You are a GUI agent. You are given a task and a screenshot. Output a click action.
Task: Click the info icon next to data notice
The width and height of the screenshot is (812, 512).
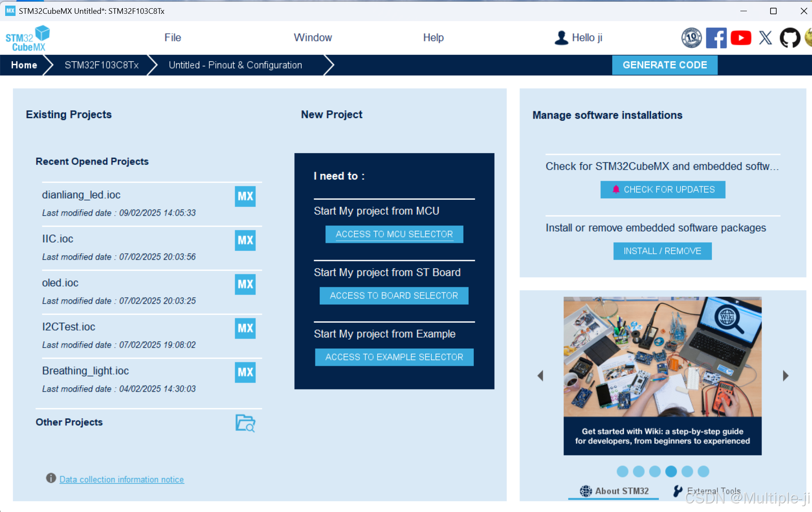[x=51, y=478]
